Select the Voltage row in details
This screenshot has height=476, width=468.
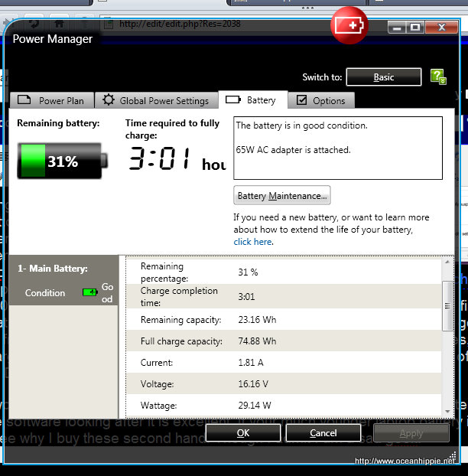pos(283,384)
